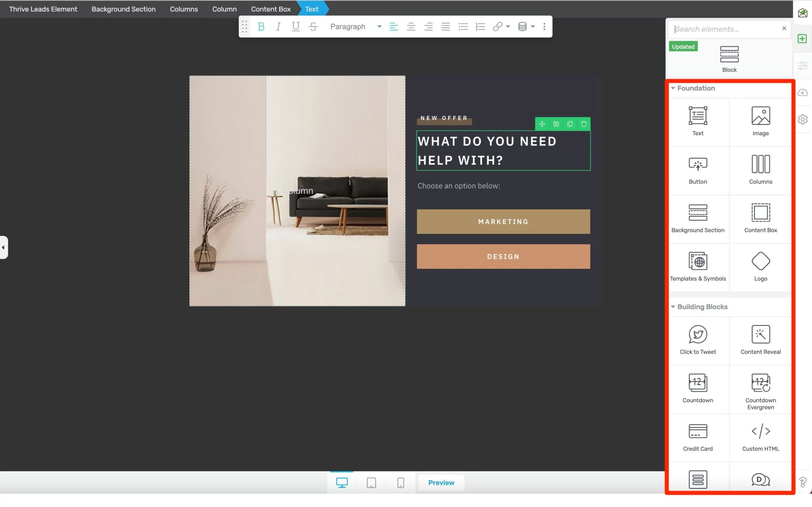Click the Background Section tab
The image size is (812, 507).
click(123, 9)
